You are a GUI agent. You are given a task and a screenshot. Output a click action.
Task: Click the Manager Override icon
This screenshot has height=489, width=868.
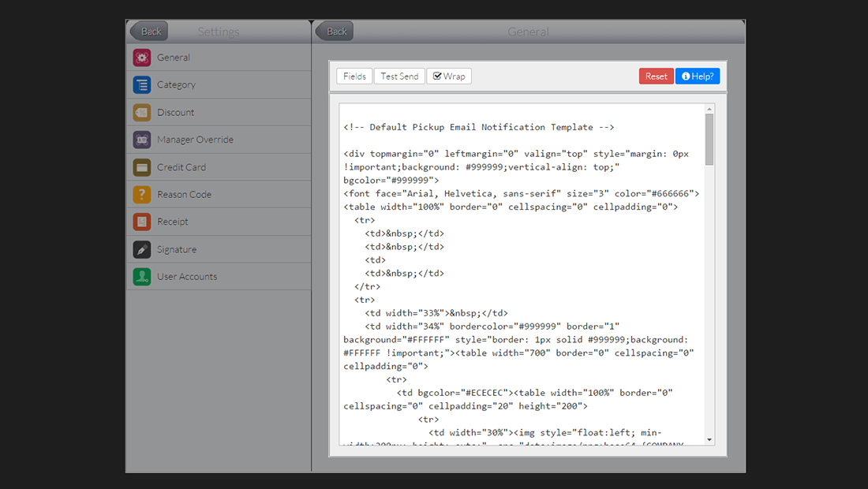coord(142,140)
